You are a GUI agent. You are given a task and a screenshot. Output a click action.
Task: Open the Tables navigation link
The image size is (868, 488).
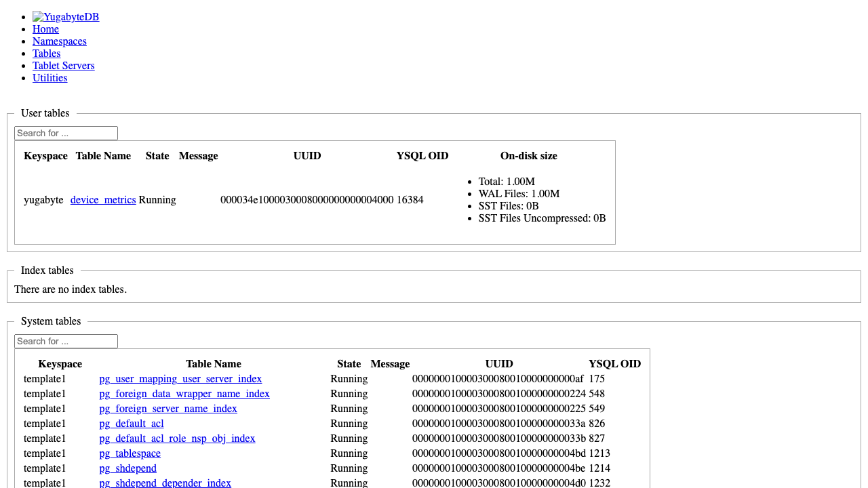click(46, 54)
